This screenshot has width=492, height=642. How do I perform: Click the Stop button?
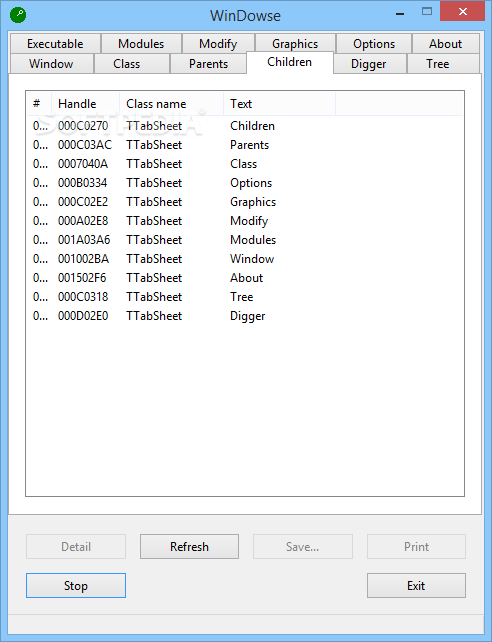(76, 585)
